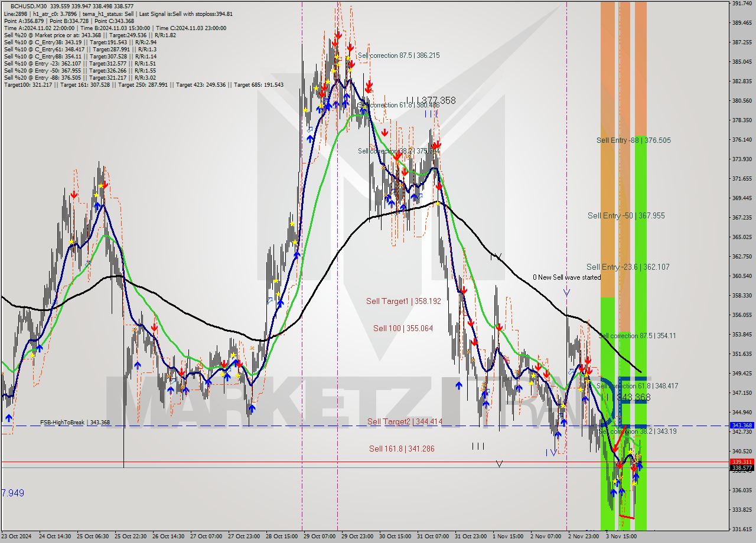Click the 'Point A:356.879' info line
This screenshot has width=756, height=543.
pyautogui.click(x=69, y=21)
